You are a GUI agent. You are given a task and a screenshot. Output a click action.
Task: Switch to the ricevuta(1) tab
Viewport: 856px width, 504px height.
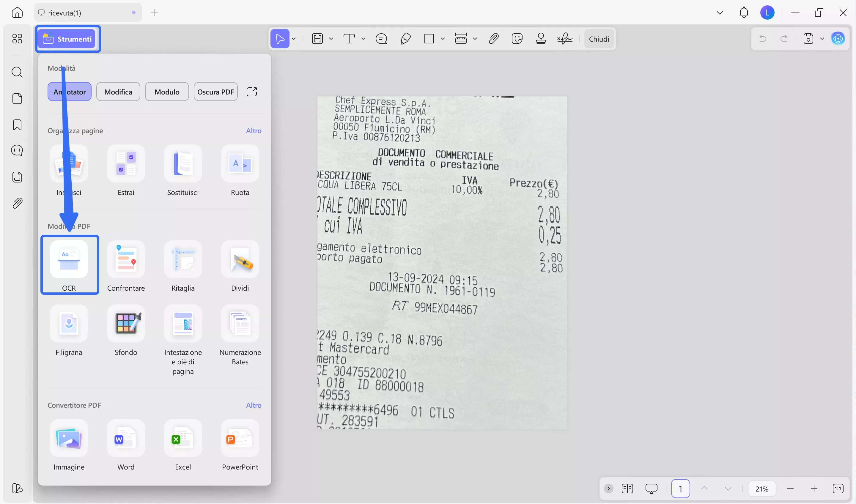64,12
